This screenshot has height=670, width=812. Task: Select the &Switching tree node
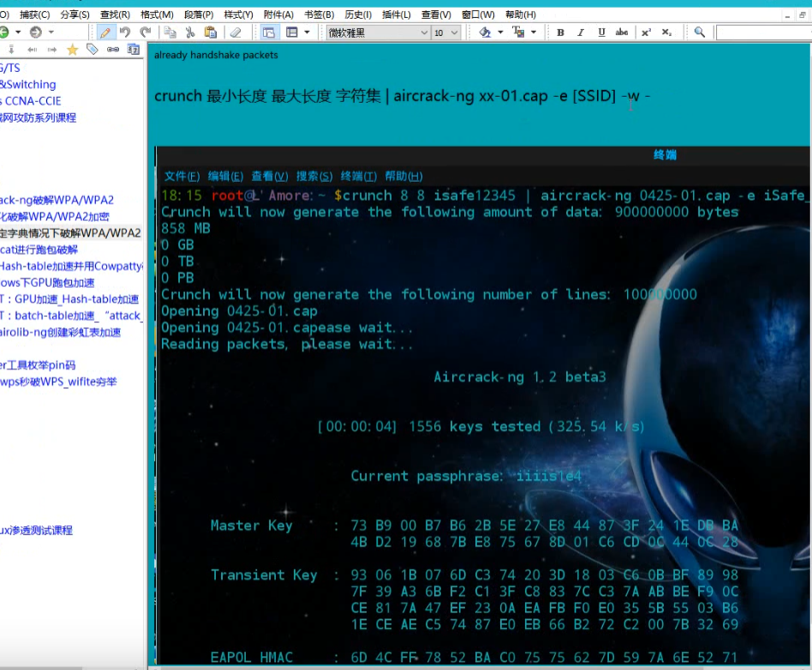pos(28,85)
